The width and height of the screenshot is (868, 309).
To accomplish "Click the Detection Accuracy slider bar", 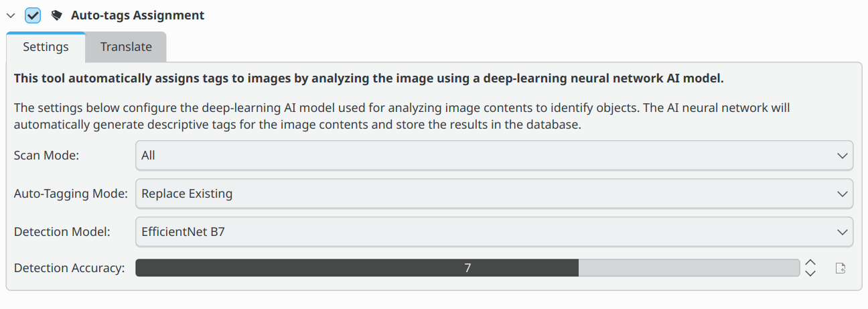I will click(467, 268).
